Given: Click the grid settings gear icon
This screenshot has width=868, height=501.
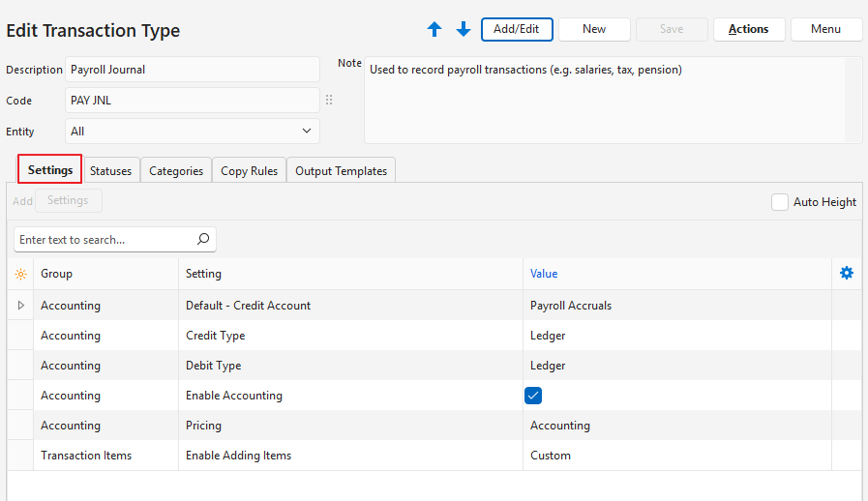Looking at the screenshot, I should pyautogui.click(x=847, y=274).
